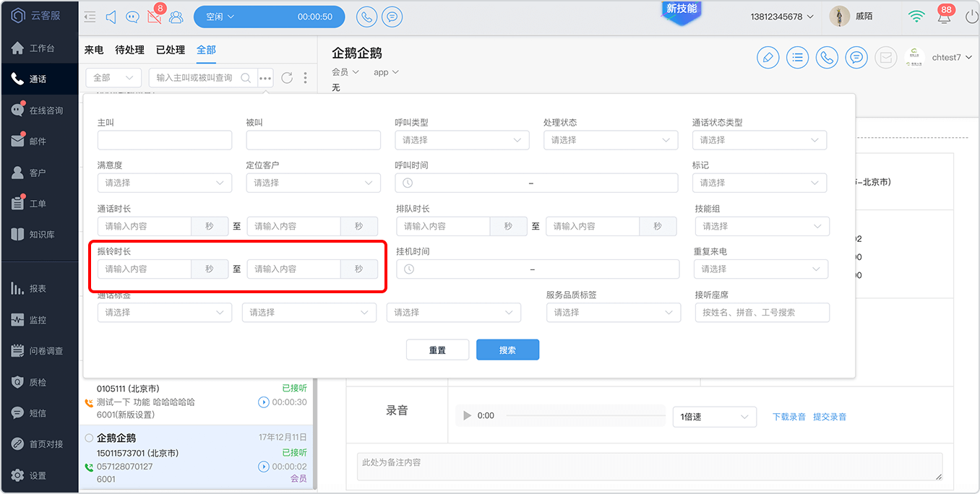Open 处理状态 dropdown
The width and height of the screenshot is (980, 494).
611,140
